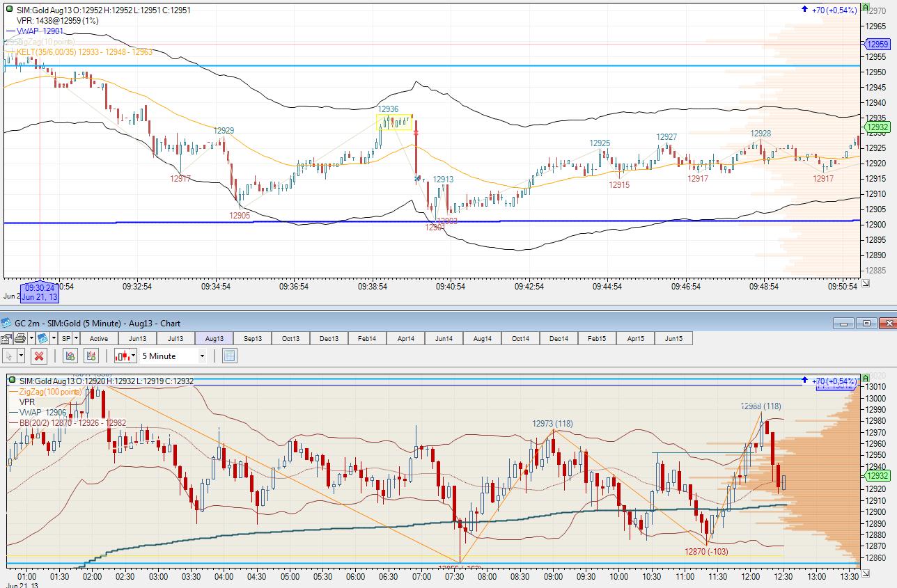Switch to the Oct14 contract tab

(520, 338)
